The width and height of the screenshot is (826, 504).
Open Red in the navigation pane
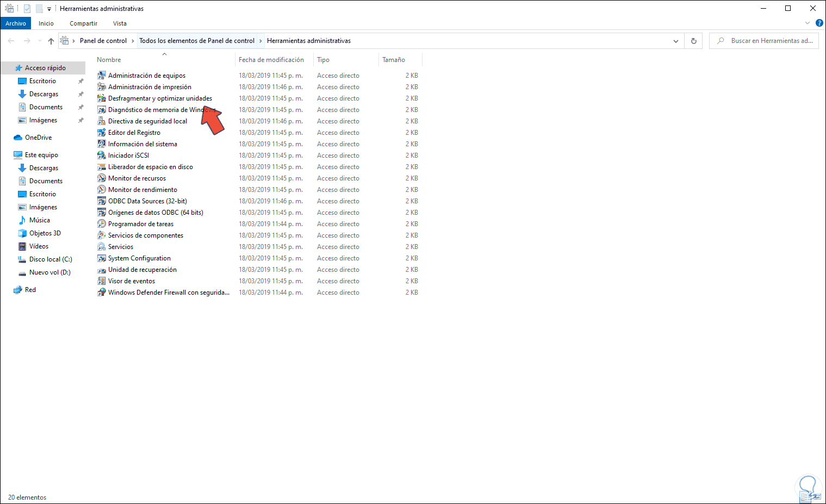(30, 290)
